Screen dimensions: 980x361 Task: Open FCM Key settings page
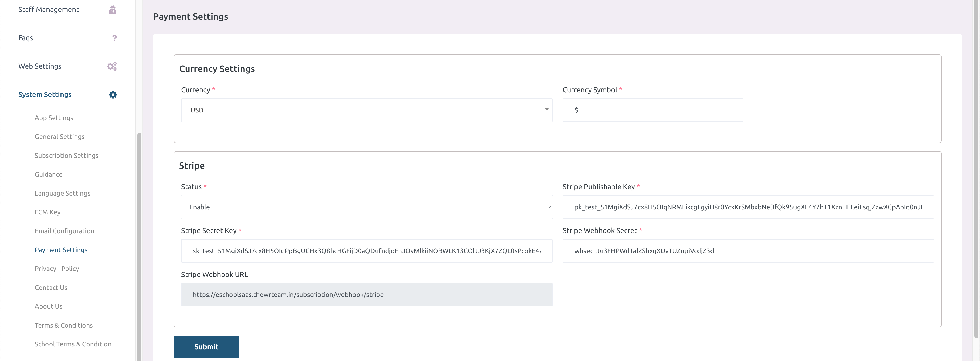pyautogui.click(x=47, y=212)
